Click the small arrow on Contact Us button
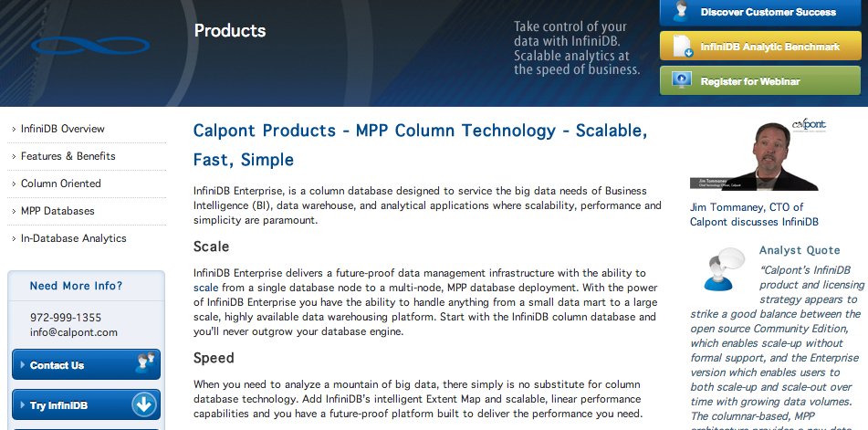 23,364
